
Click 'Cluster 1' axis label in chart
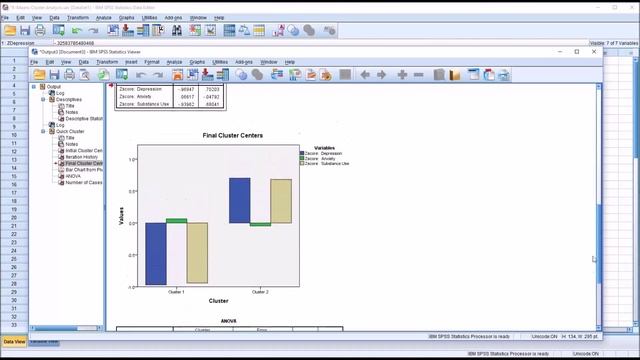coord(176,292)
